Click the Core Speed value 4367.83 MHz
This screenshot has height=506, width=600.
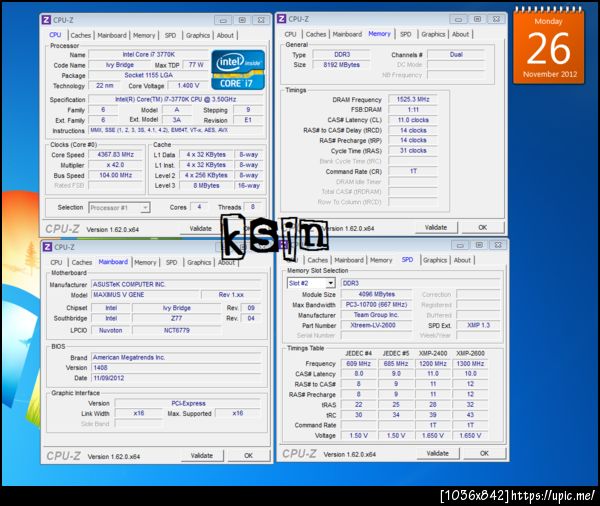click(115, 155)
